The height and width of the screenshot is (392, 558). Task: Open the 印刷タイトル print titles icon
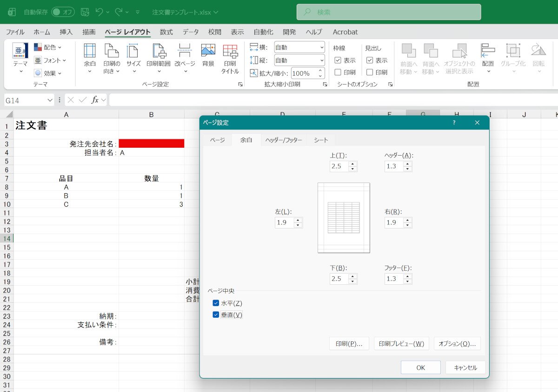[230, 51]
